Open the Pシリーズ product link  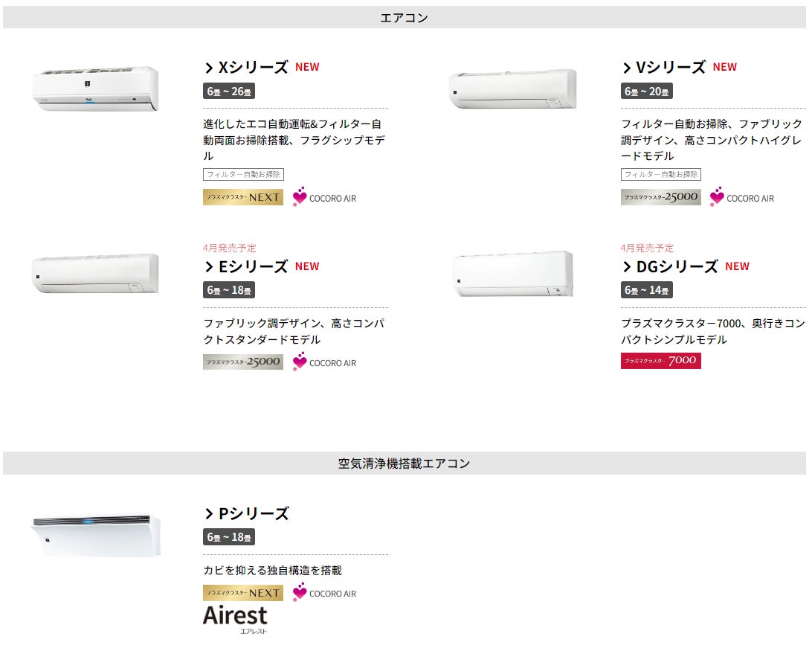247,513
